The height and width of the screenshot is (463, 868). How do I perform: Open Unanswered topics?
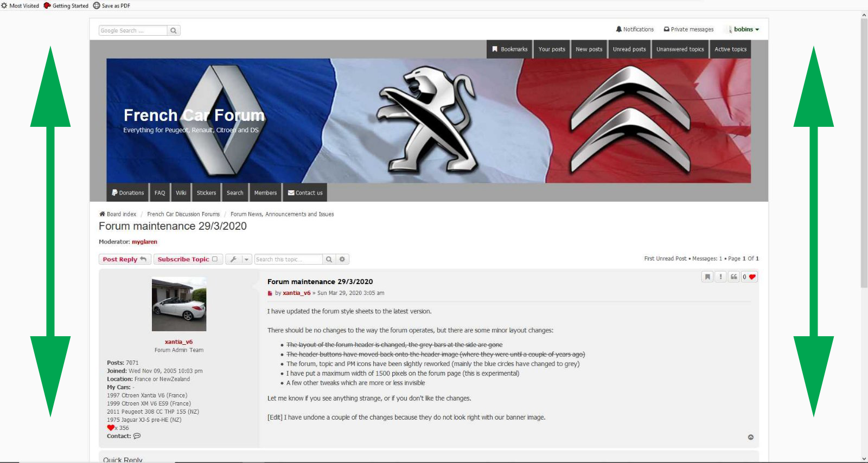[x=680, y=49]
